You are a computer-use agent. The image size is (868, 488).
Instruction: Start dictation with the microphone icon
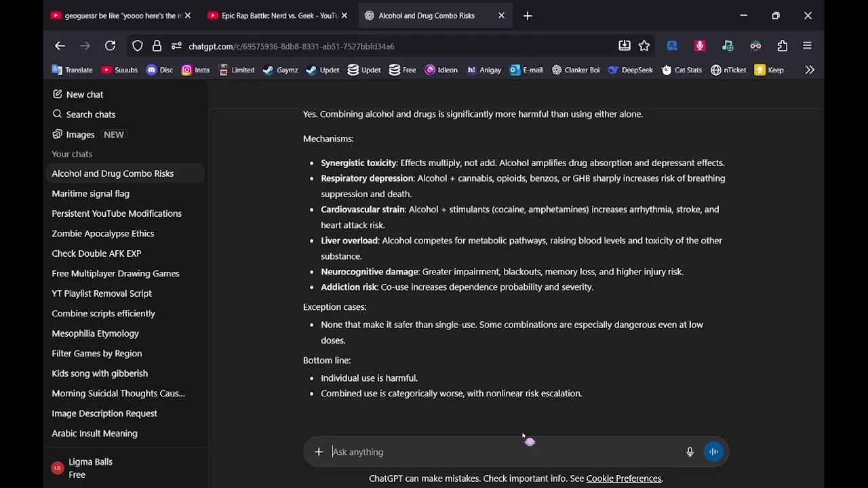coord(690,452)
